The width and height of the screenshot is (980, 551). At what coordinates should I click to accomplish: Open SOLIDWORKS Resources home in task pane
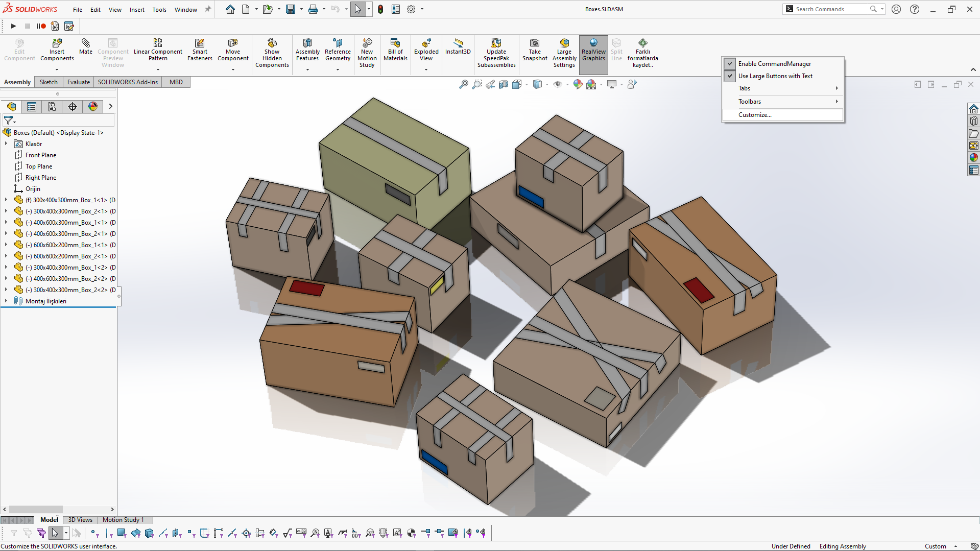(x=973, y=109)
